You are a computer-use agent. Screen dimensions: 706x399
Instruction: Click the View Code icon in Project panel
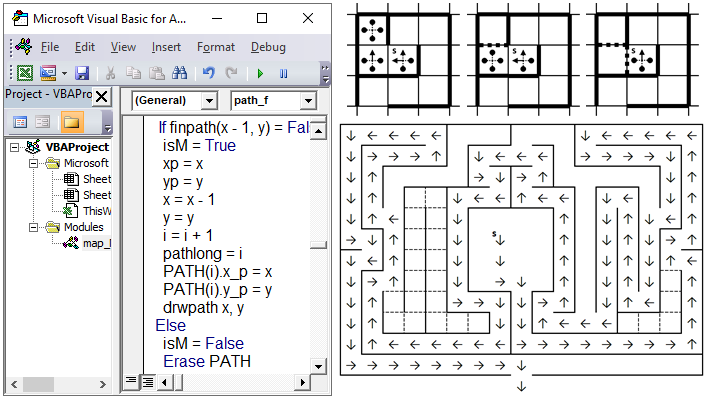pyautogui.click(x=20, y=122)
